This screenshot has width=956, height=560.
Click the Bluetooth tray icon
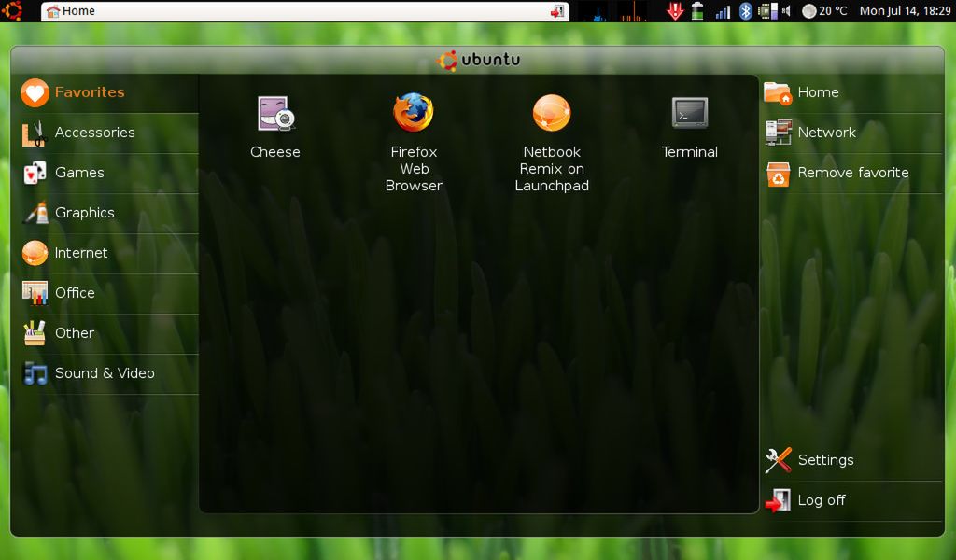[x=745, y=11]
